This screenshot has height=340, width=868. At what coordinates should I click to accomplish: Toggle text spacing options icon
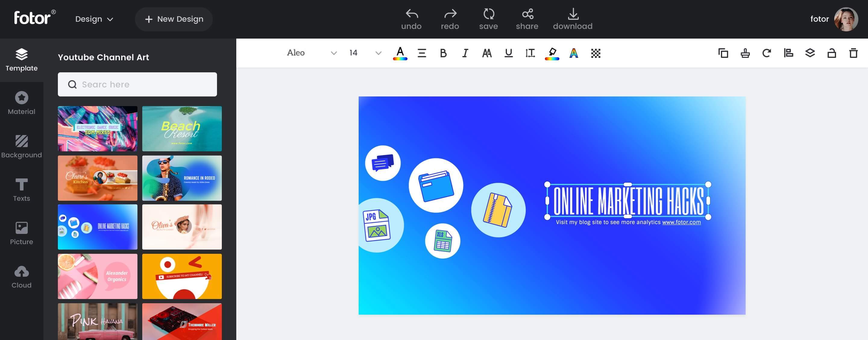530,53
